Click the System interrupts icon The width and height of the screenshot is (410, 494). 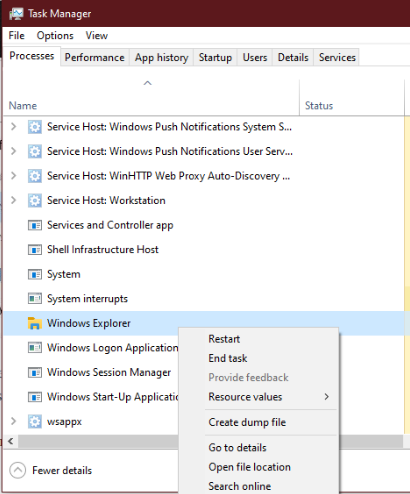pos(35,299)
